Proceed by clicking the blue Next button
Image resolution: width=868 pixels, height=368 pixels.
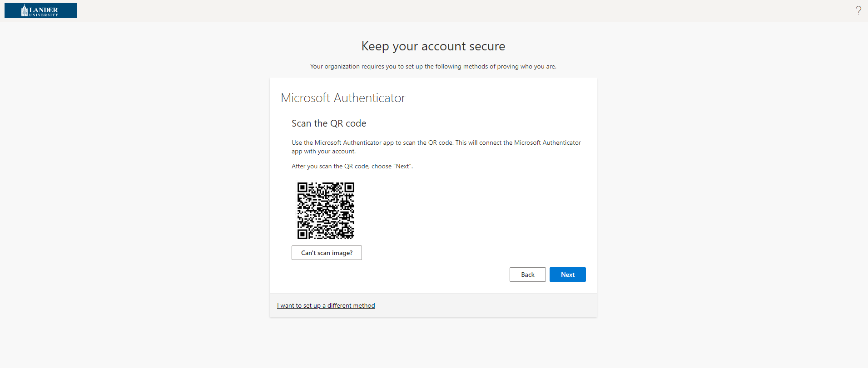click(x=567, y=275)
